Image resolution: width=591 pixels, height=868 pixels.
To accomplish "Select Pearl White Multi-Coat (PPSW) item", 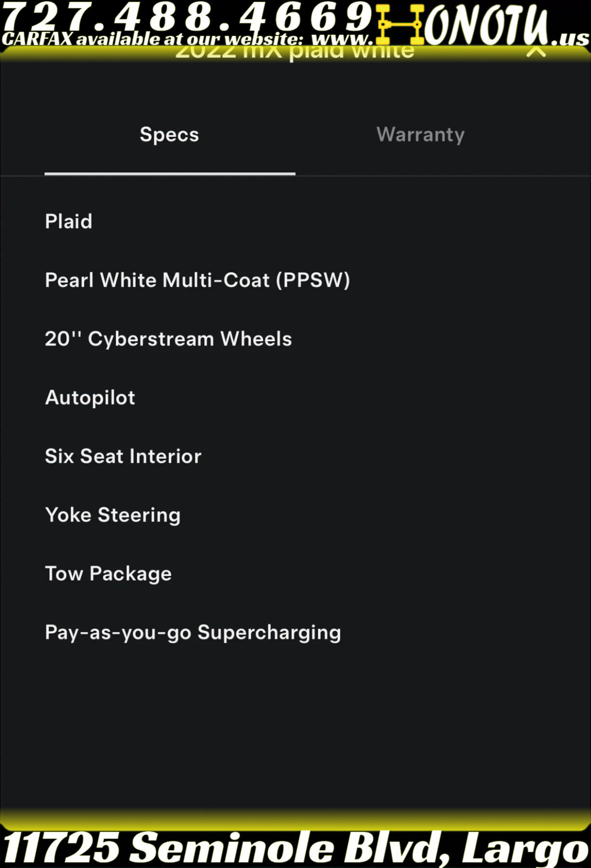I will (197, 280).
